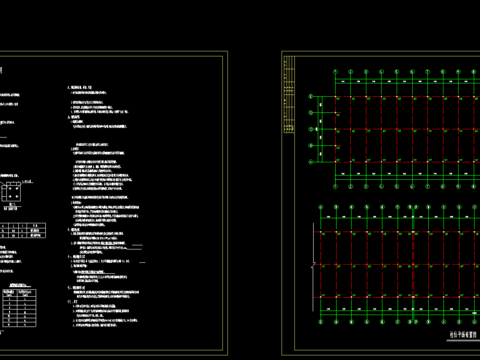Click the middle red dashed beam line of the lower plan
The image size is (480, 360).
pos(400,265)
